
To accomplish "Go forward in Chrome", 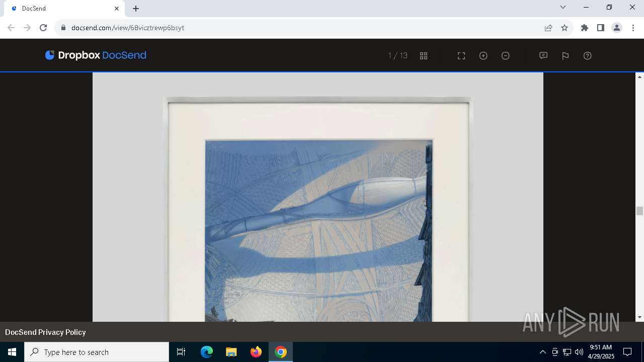I will pos(27,28).
